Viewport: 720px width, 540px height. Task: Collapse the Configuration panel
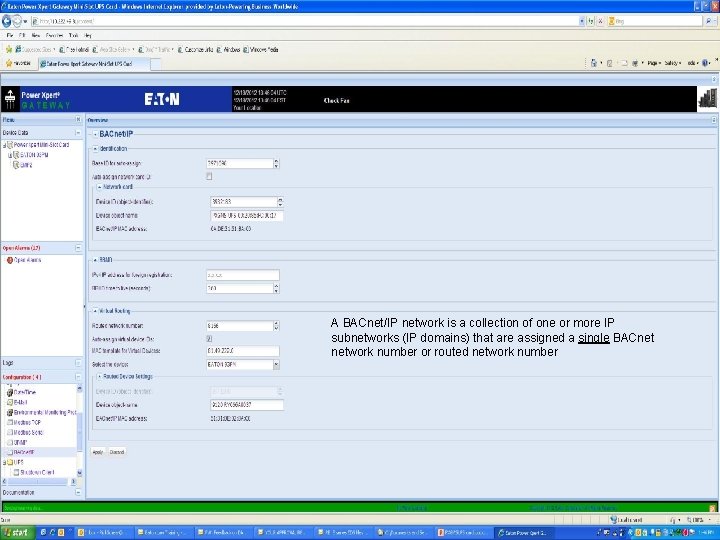click(x=78, y=377)
